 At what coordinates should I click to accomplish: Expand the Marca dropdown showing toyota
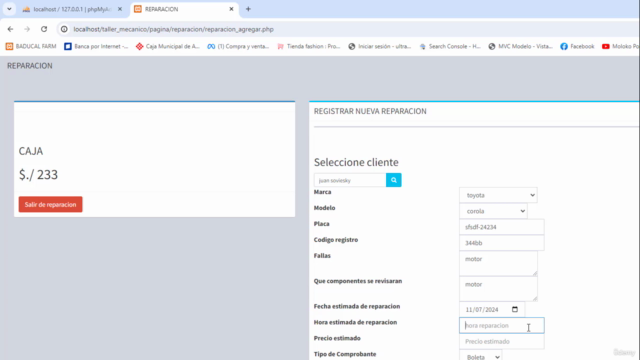pyautogui.click(x=498, y=195)
